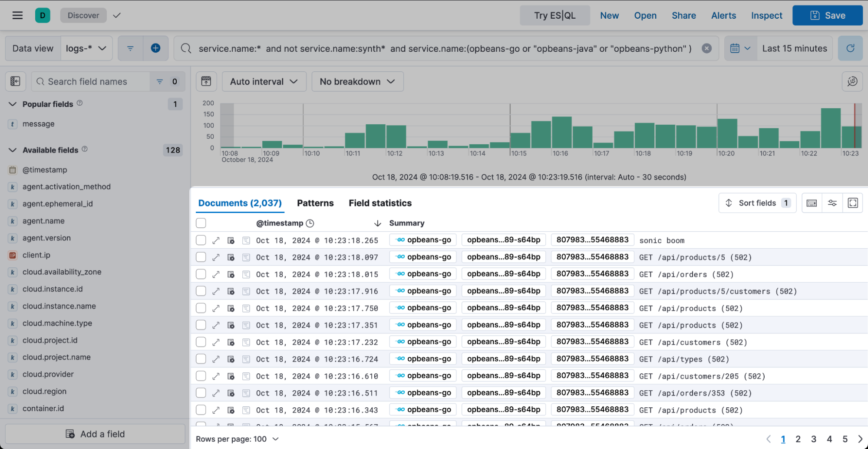Click the green D space avatar
This screenshot has width=868, height=449.
43,16
